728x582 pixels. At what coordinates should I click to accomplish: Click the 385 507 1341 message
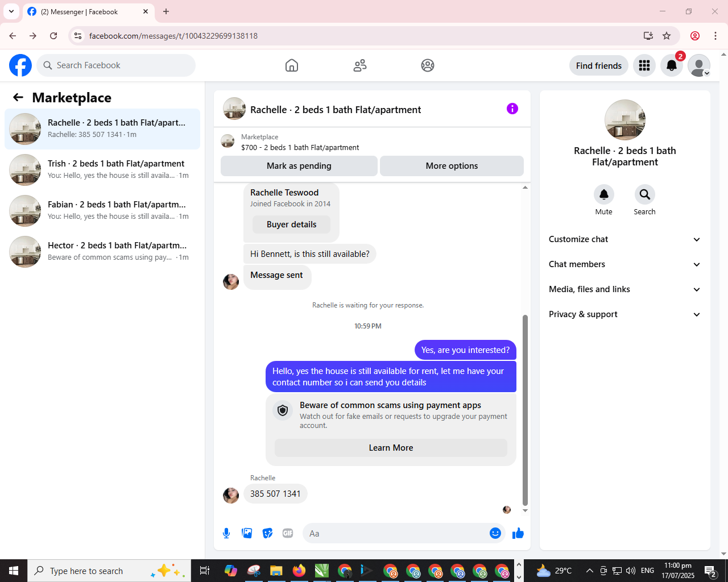(275, 494)
